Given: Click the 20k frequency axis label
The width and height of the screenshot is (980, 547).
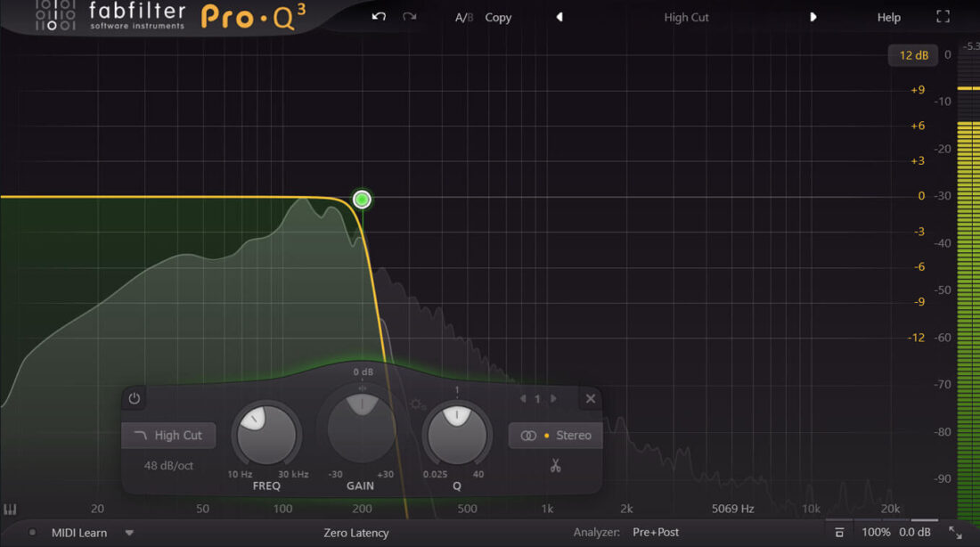Looking at the screenshot, I should click(890, 509).
